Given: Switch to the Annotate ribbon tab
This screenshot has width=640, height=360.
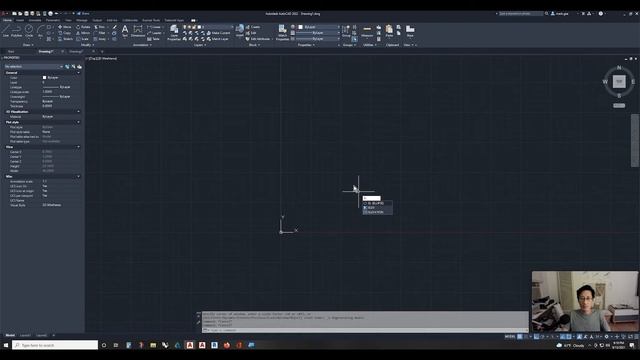Looking at the screenshot, I should (35, 20).
